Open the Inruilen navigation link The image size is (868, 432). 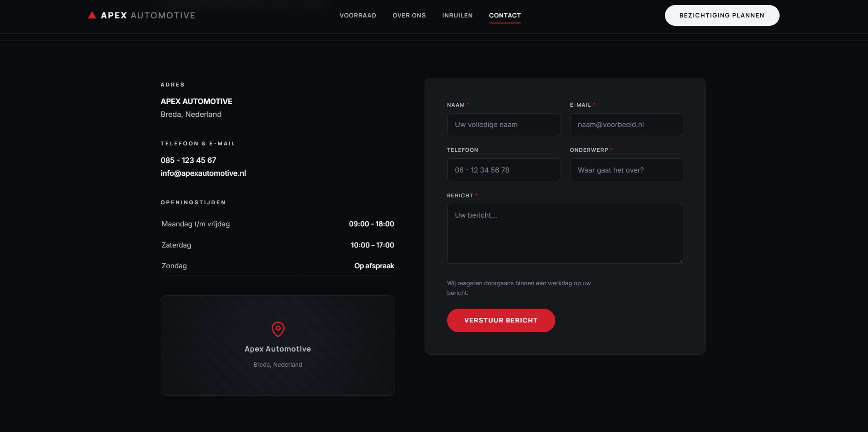(457, 16)
